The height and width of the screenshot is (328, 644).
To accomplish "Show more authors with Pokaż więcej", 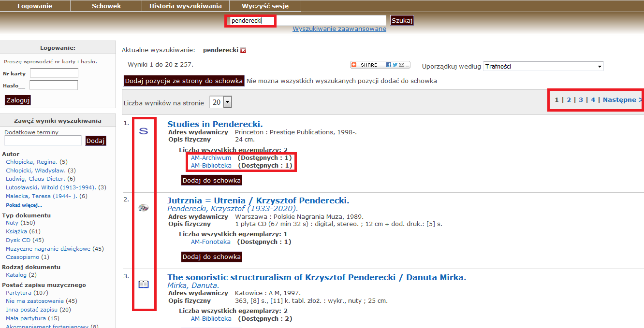I will (24, 205).
